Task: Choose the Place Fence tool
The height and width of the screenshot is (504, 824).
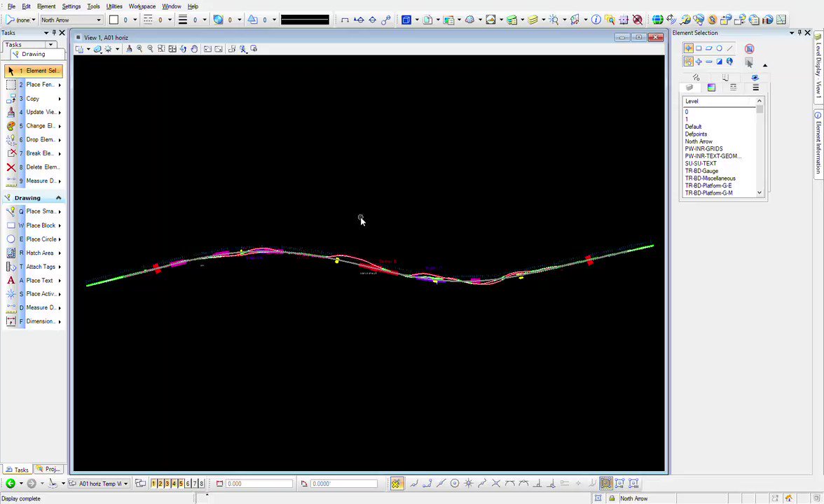Action: 33,85
